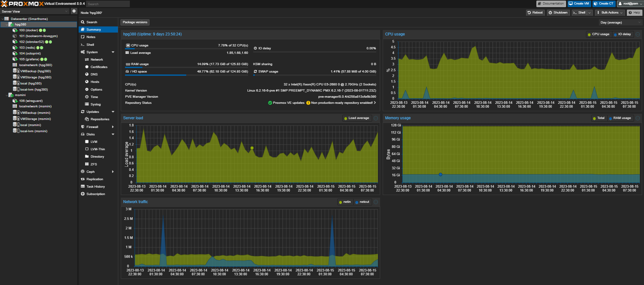Open the Documentation button
This screenshot has width=644, height=285.
[x=551, y=4]
